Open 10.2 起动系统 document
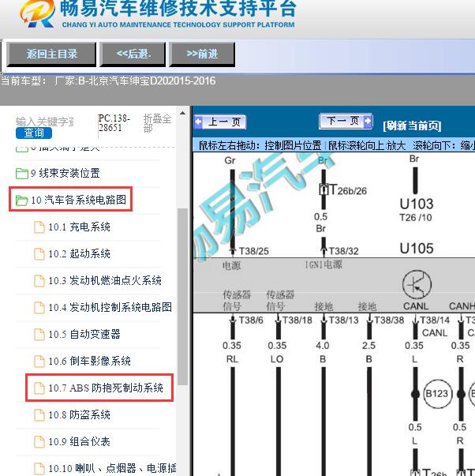475x476 pixels. coord(79,253)
